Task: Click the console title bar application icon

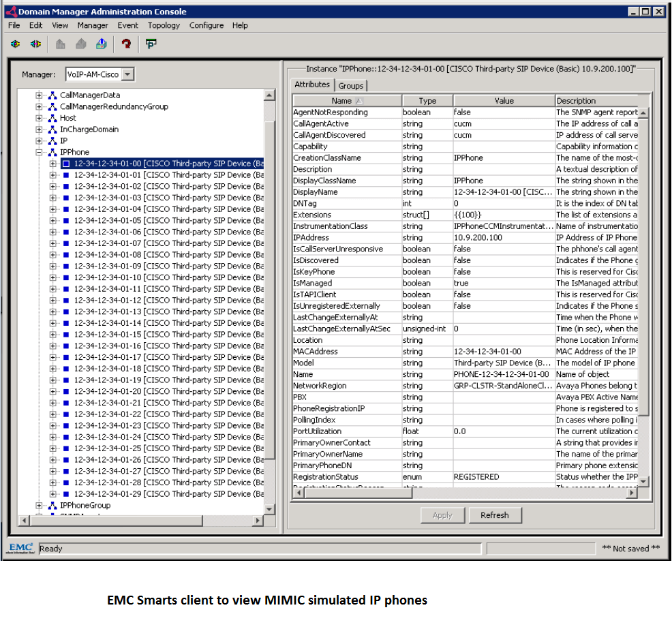Action: [12, 12]
